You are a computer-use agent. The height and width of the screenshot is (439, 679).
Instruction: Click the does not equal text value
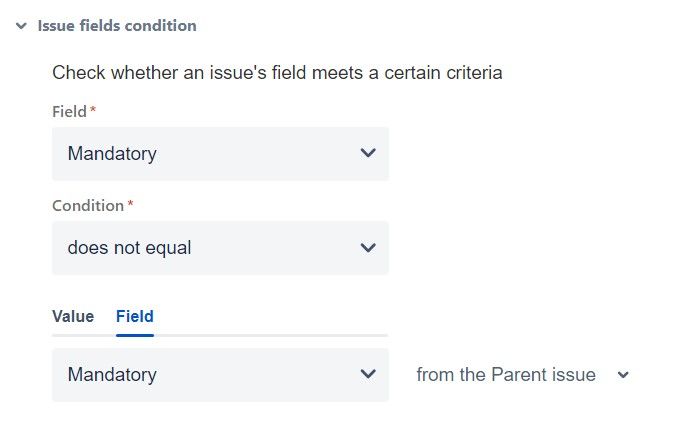click(129, 248)
